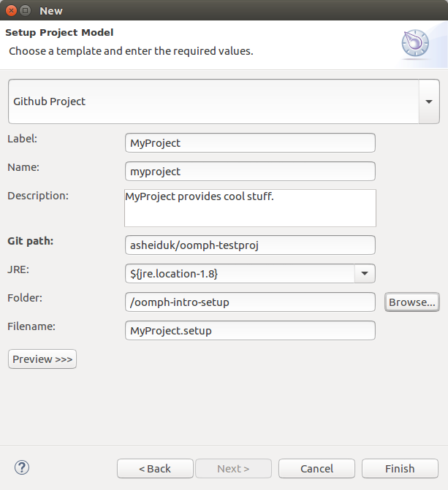Close the New dialog window
Screen dimensions: 448x490
coord(11,11)
